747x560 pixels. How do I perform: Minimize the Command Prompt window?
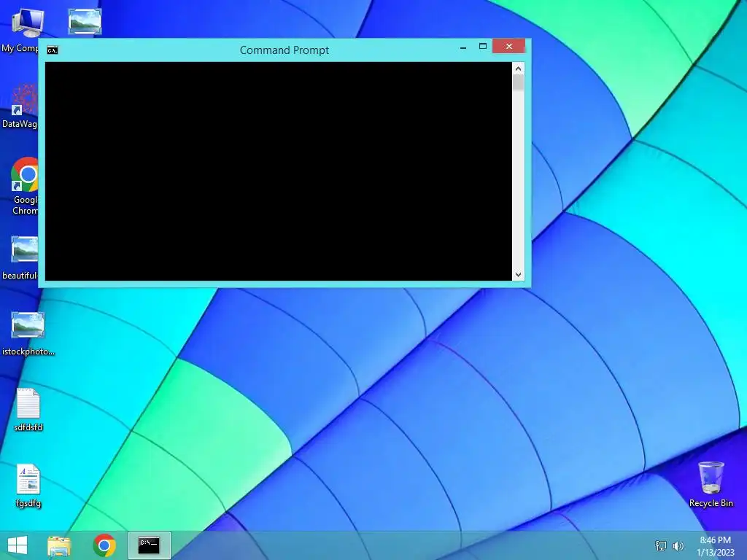463,47
